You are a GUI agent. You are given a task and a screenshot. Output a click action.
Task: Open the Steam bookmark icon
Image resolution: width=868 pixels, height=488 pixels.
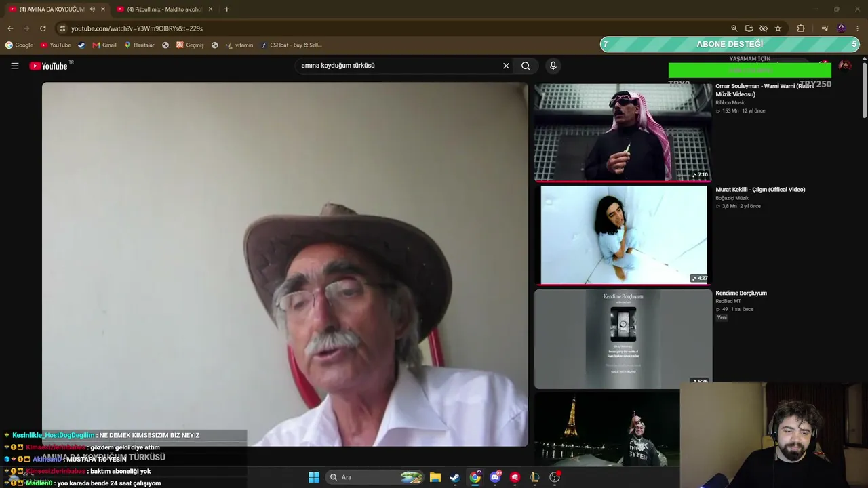pos(81,45)
